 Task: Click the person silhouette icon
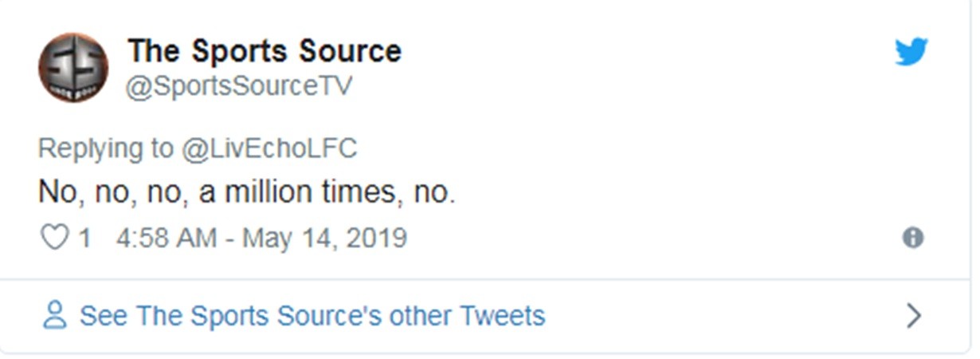(54, 315)
